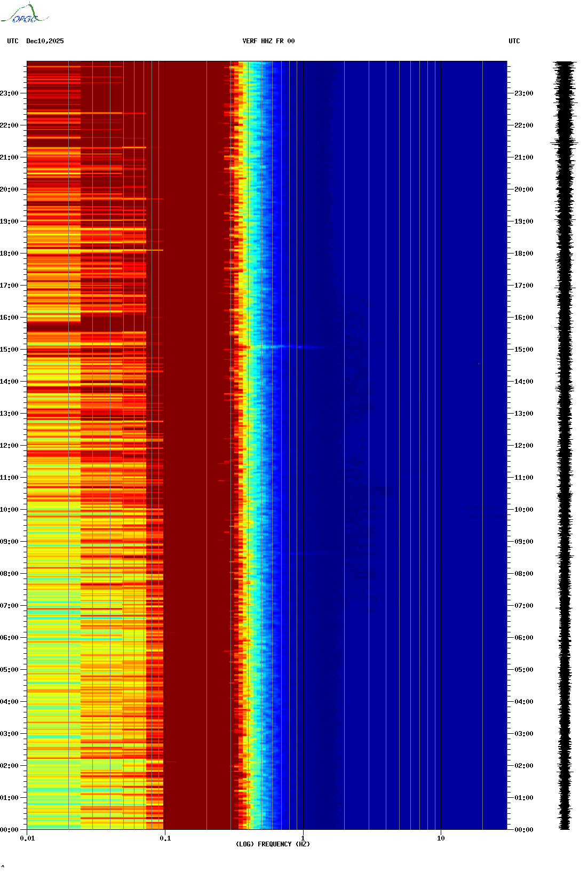Screen dimensions: 588x872
Task: Click the 10 Hz frequency axis label
Action: click(441, 838)
